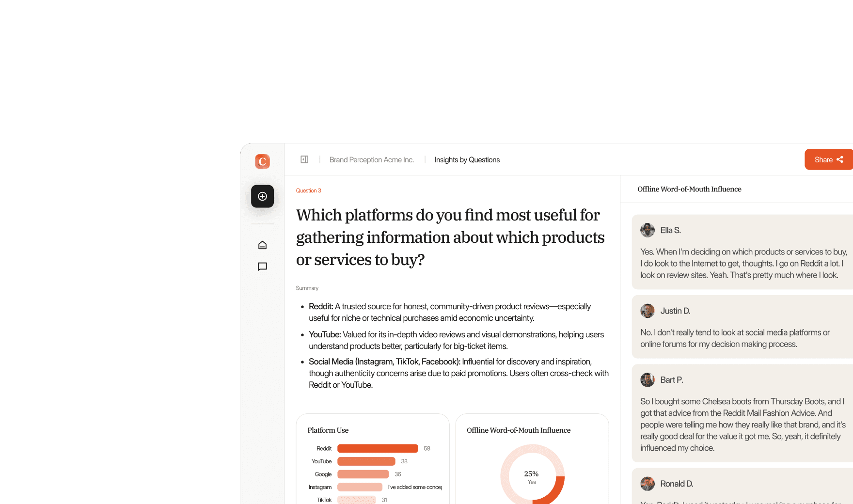Select Insights by Questions breadcrumb
Screen dimensions: 853x504
(x=467, y=160)
